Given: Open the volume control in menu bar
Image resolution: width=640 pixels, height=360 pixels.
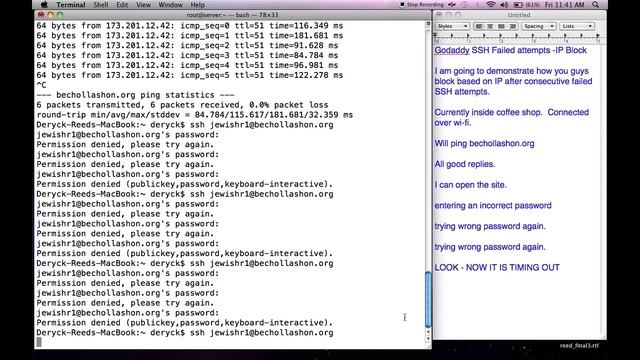Looking at the screenshot, I should 504,5.
